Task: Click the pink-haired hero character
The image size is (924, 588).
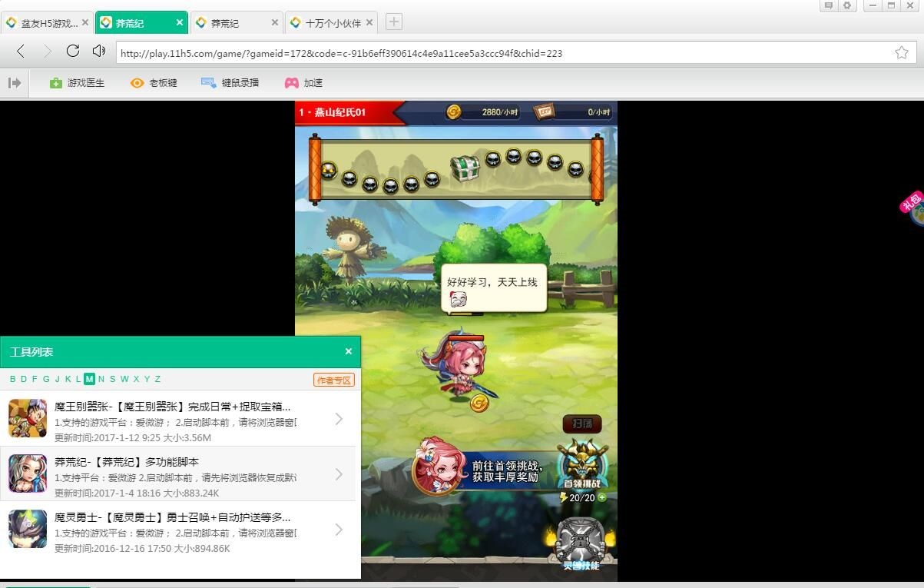Action: (x=458, y=366)
